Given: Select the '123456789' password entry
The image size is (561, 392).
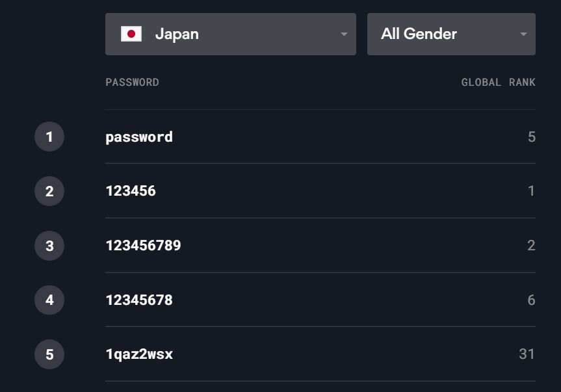Looking at the screenshot, I should 143,246.
